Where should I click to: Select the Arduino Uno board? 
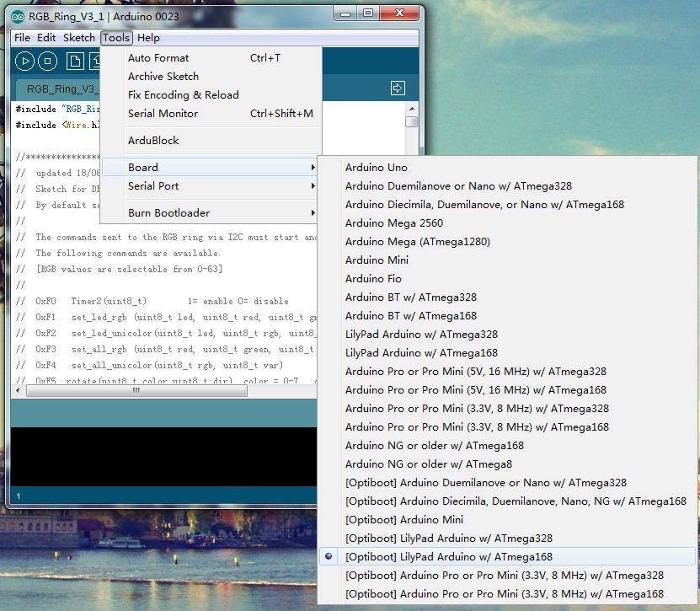507,168
